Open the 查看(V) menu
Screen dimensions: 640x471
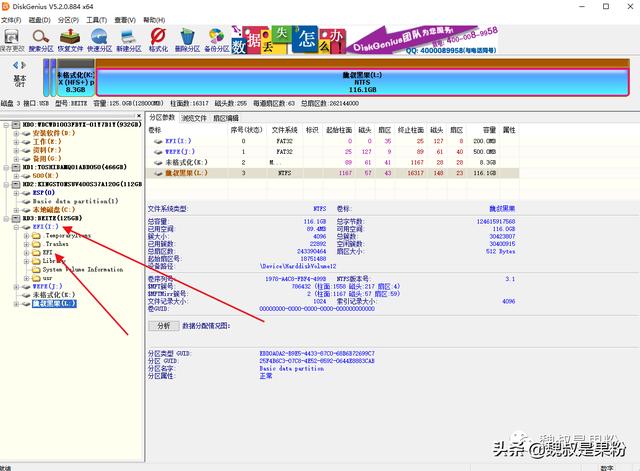[125, 20]
